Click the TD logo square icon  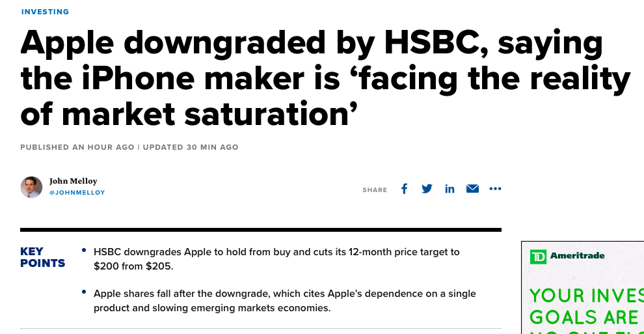click(x=538, y=257)
